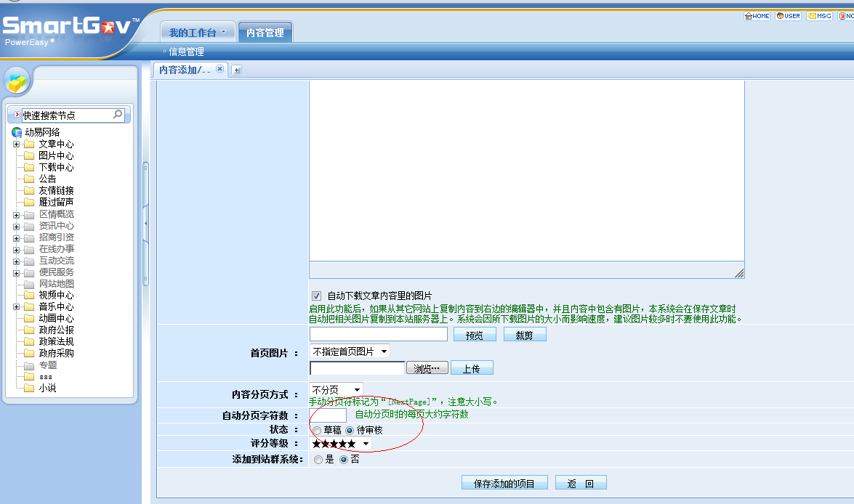Image resolution: width=854 pixels, height=504 pixels.
Task: Toggle the auto-download article images checkbox
Action: [316, 296]
